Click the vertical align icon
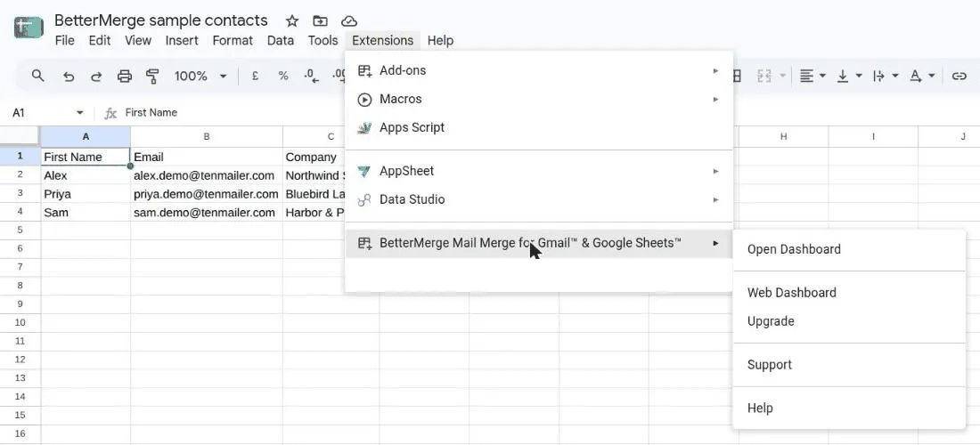 (x=843, y=77)
